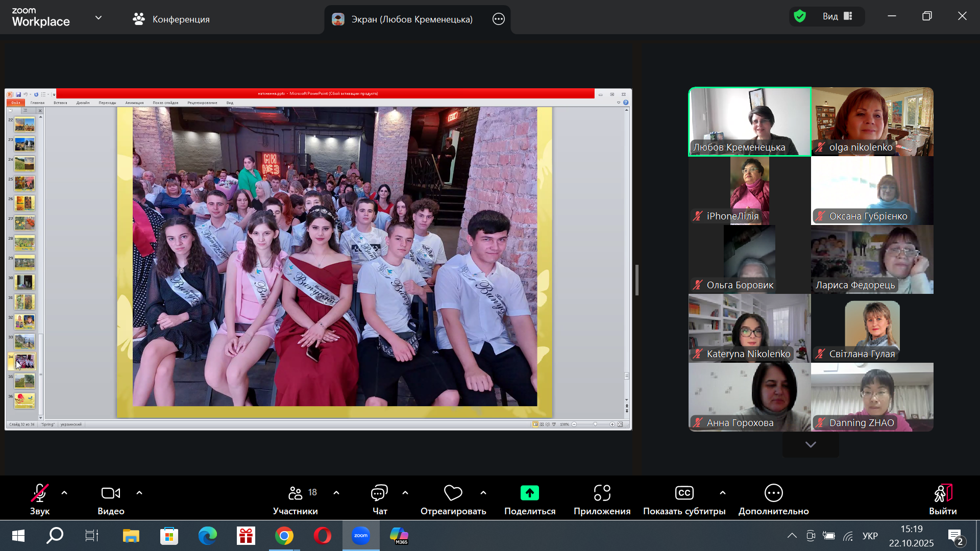The image size is (980, 551).
Task: Open Дополнительно more options icon
Action: click(773, 493)
